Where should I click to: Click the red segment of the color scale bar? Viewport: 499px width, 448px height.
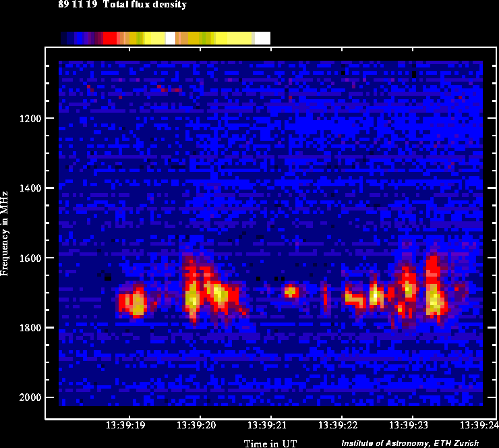click(110, 38)
